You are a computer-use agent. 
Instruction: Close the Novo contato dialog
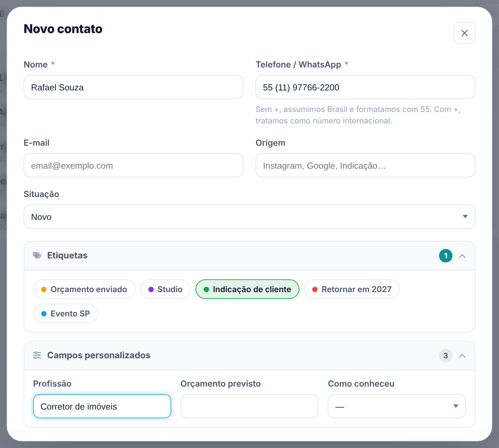pyautogui.click(x=464, y=33)
